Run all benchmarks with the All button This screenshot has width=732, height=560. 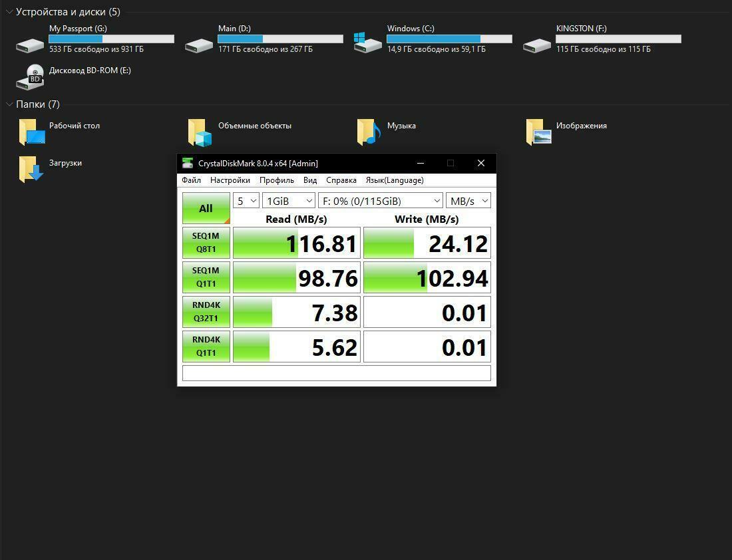click(x=206, y=208)
